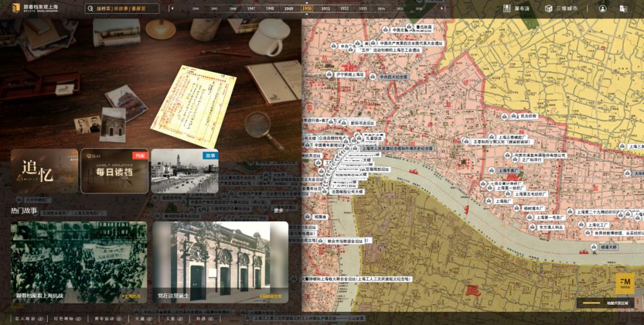Screen dimensions: 644x325
Task: Click the FM radio icon button
Action: pos(625,284)
